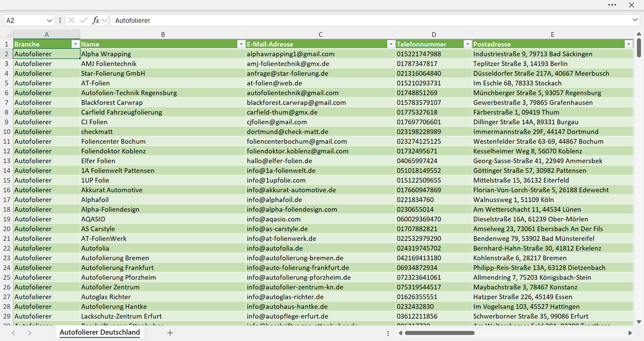Open the Name column filter dropdown
This screenshot has height=341, width=644.
(x=241, y=44)
